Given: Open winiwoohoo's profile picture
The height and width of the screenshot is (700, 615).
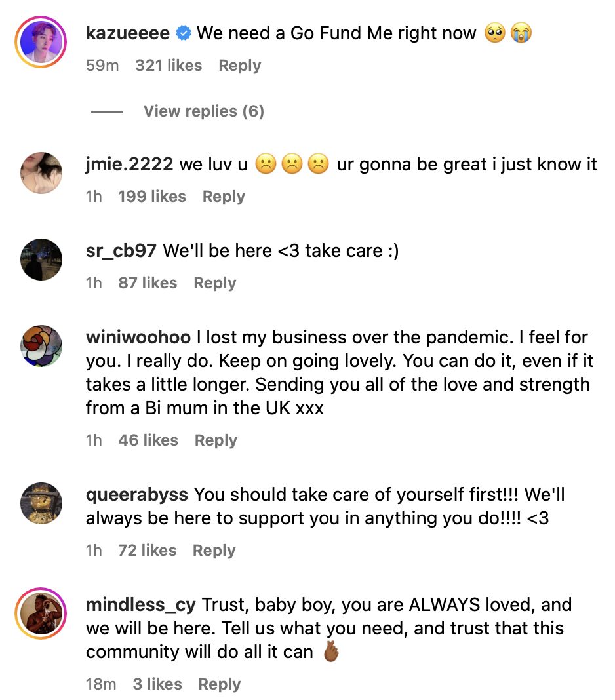Looking at the screenshot, I should [x=41, y=346].
